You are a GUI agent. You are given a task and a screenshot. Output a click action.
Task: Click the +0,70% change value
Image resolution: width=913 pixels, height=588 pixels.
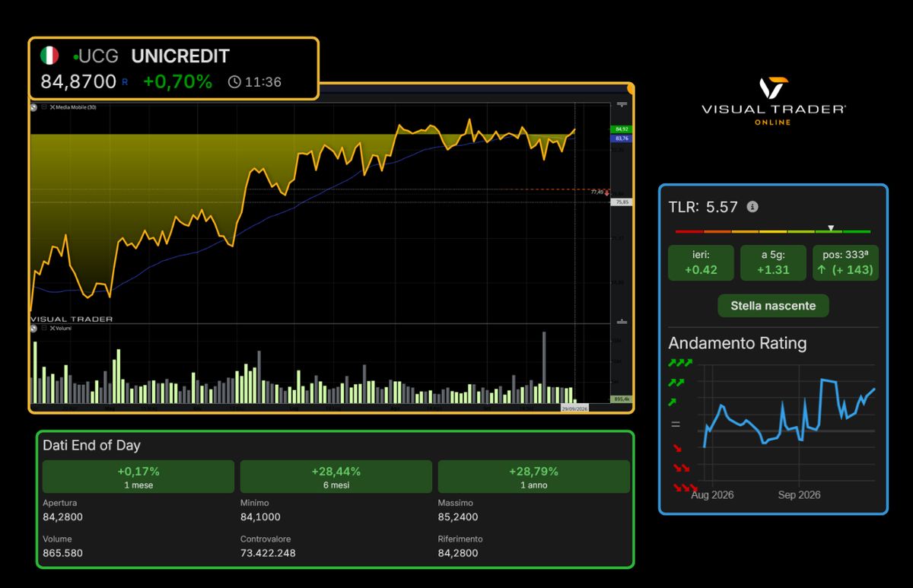pyautogui.click(x=178, y=81)
